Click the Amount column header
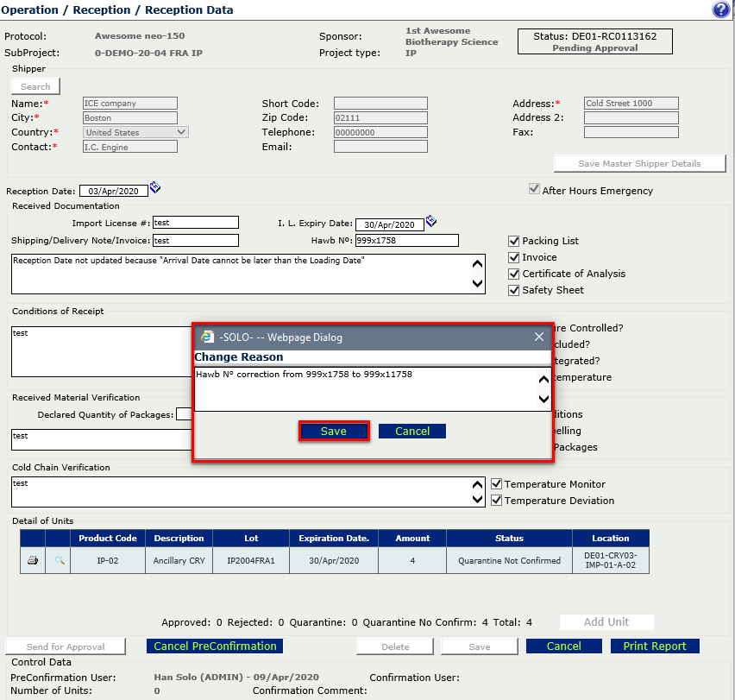This screenshot has width=735, height=700. tap(412, 539)
